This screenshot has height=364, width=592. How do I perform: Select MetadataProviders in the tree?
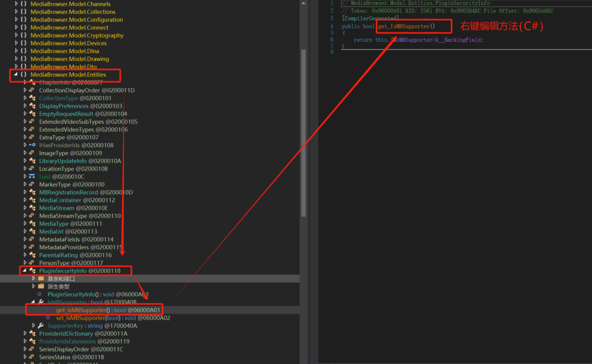[80, 247]
